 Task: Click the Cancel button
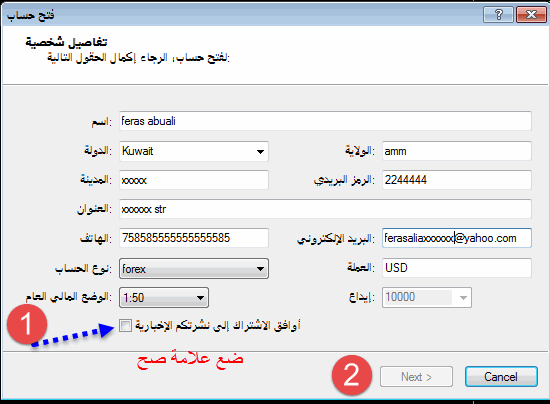[x=501, y=377]
